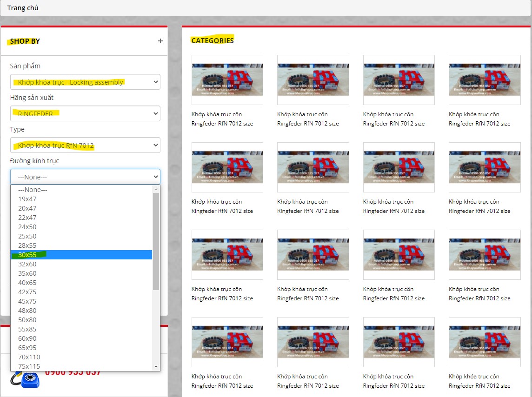
Task: Pick 45x75 from the size list
Action: point(81,301)
